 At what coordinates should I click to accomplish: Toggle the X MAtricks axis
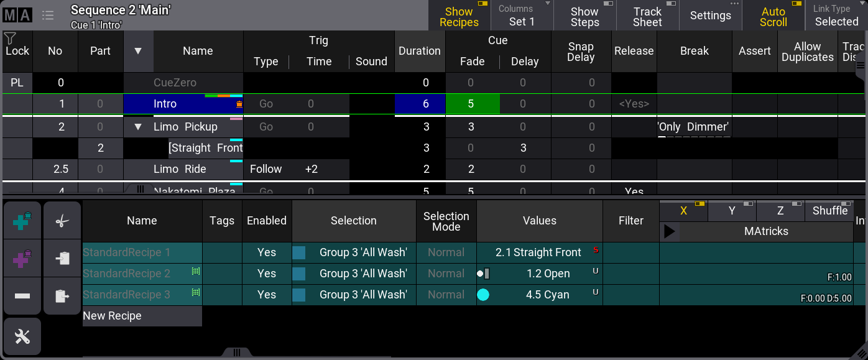click(x=683, y=211)
